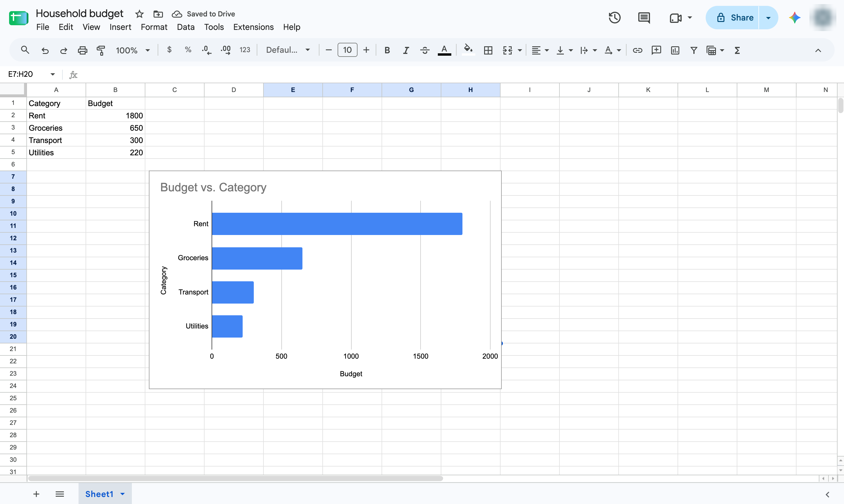Open the text color picker

(444, 50)
